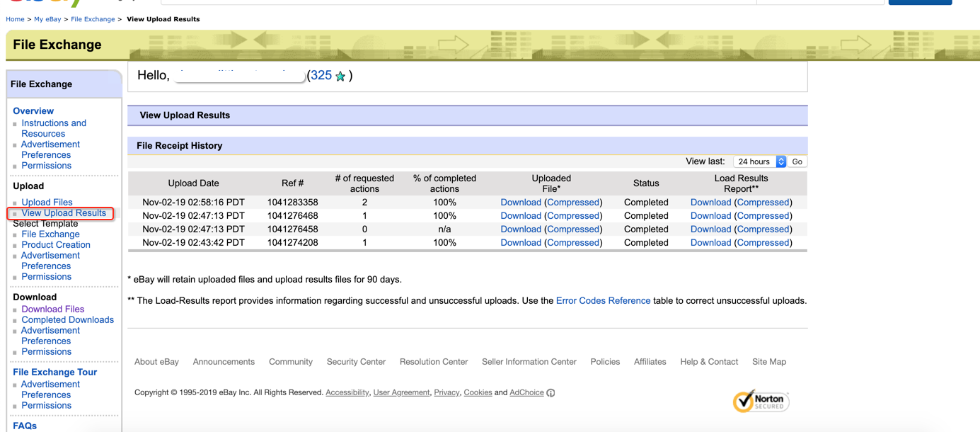Open File Exchange breadcrumb link
This screenshot has width=980, height=432.
point(93,19)
